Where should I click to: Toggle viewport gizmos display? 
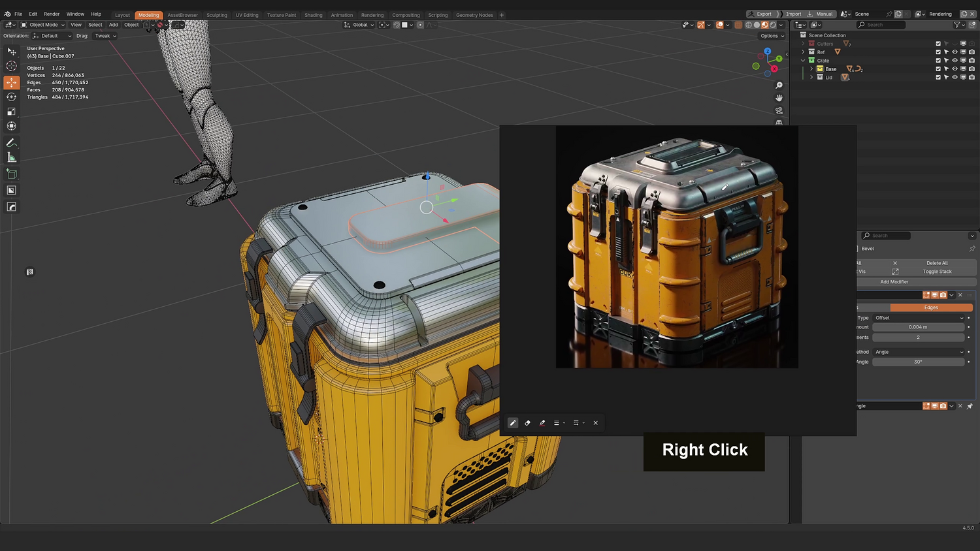[700, 25]
